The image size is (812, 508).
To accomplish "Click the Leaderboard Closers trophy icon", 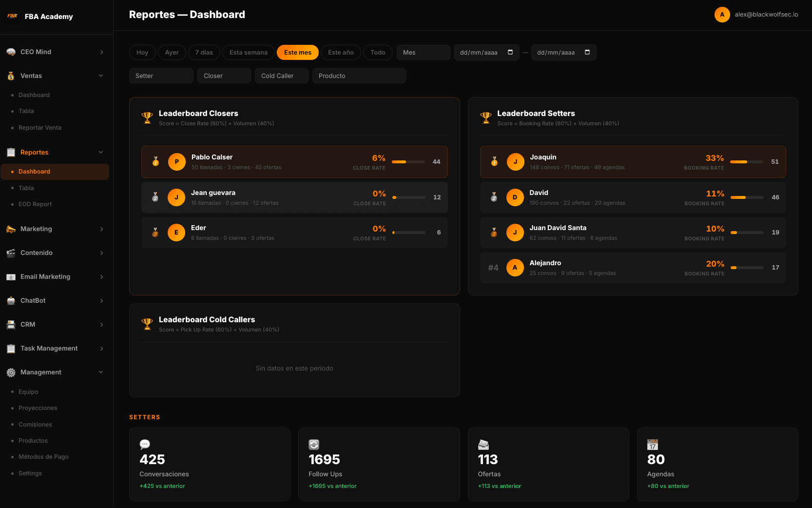I will (x=147, y=117).
